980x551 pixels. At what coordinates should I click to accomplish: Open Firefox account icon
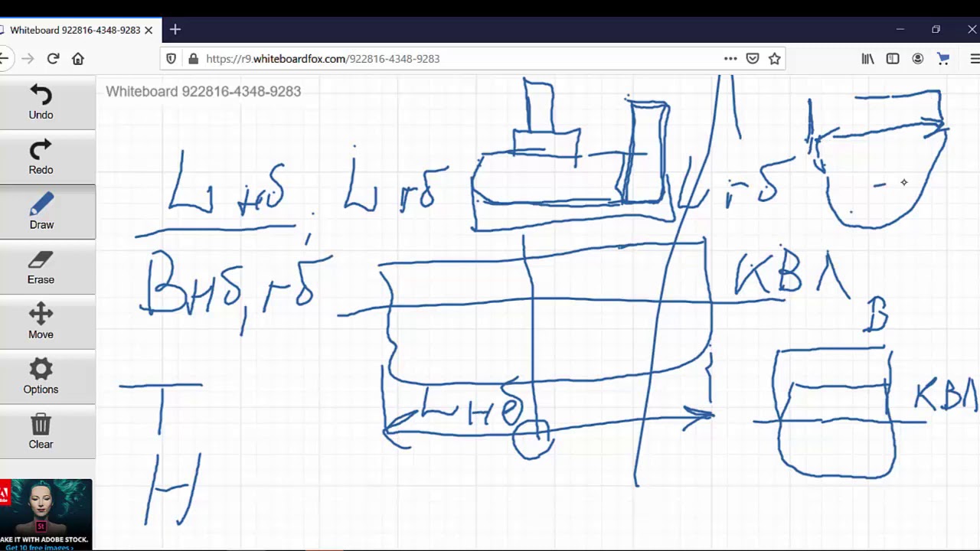pyautogui.click(x=918, y=58)
